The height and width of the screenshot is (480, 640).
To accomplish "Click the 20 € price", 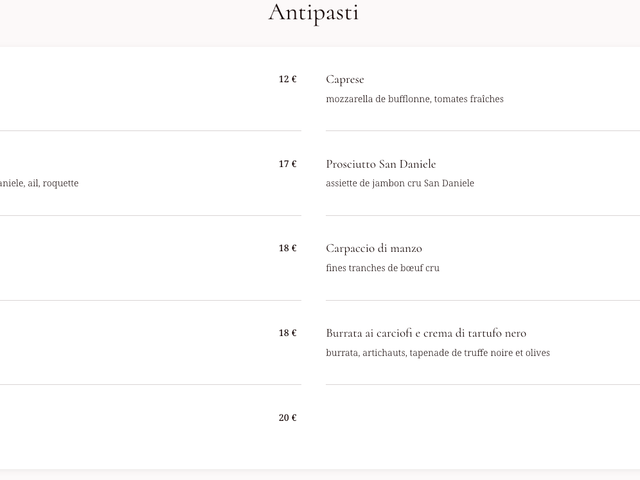I will pyautogui.click(x=287, y=418).
